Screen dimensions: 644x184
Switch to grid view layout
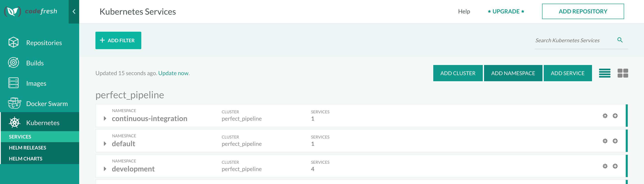click(x=623, y=73)
